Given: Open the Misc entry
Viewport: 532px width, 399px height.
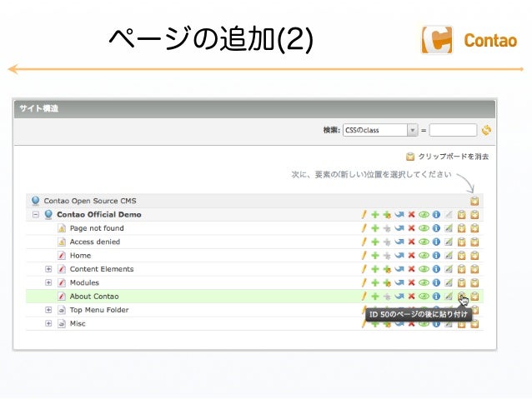Looking at the screenshot, I should pos(78,323).
